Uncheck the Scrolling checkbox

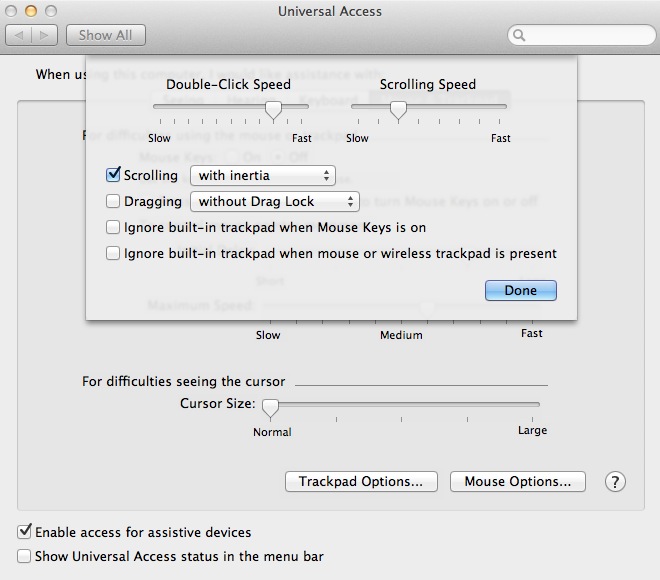point(113,175)
